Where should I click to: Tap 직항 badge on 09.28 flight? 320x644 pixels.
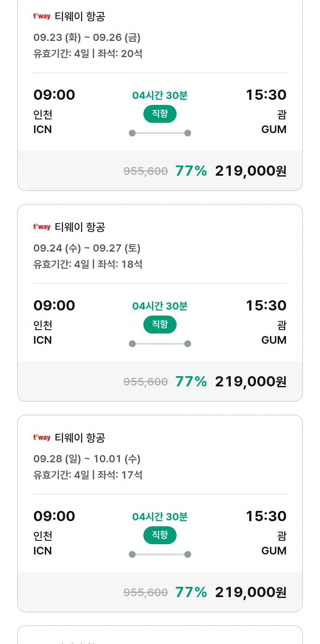pyautogui.click(x=160, y=535)
